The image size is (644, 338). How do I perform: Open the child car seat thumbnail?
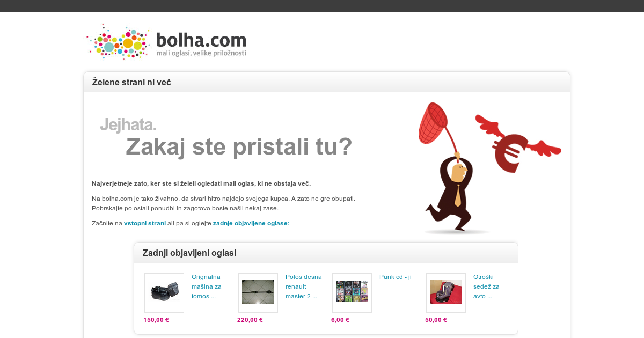click(x=446, y=293)
